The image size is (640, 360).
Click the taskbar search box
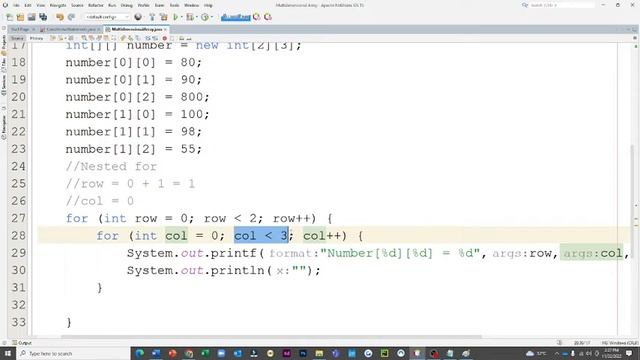tap(73, 353)
